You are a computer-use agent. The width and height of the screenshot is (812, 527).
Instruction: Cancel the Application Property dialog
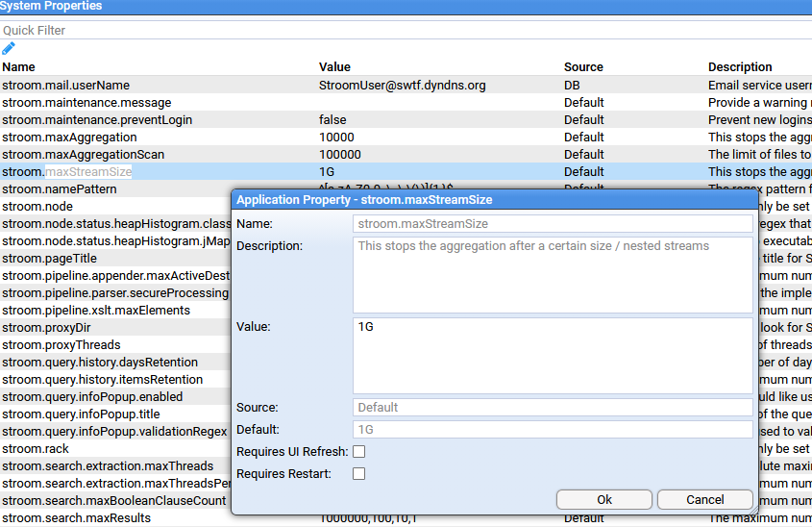coord(704,500)
